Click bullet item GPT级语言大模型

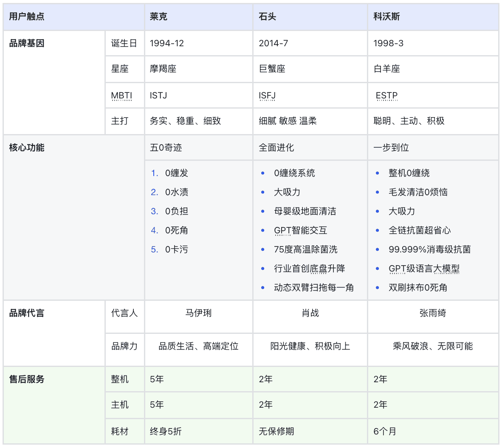point(424,269)
